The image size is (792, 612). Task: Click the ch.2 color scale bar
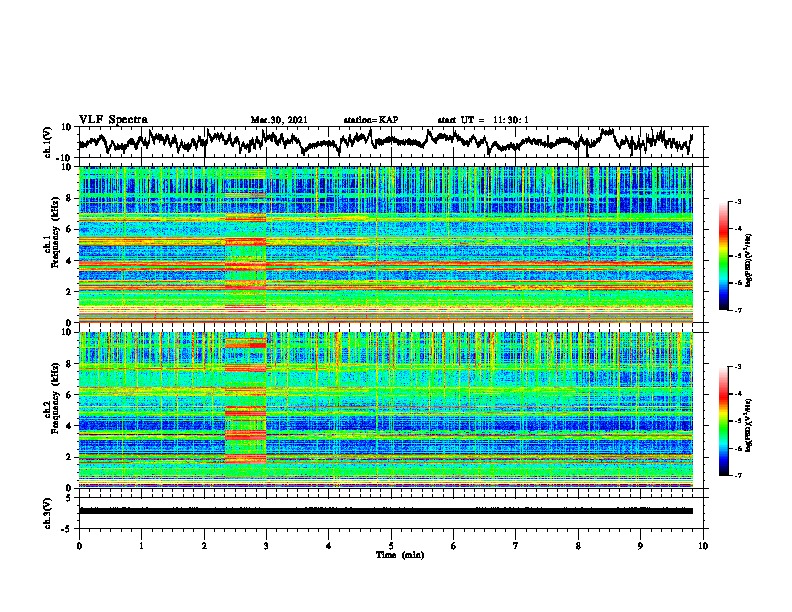(723, 421)
